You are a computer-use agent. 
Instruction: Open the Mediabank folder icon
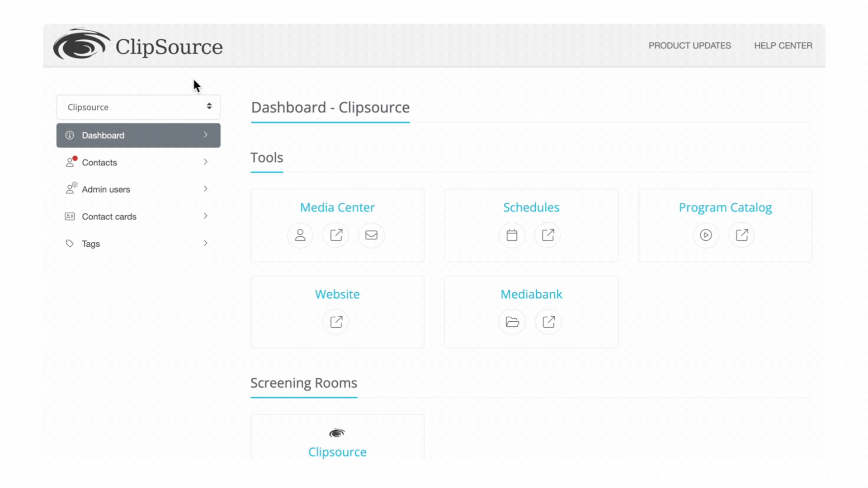click(512, 322)
